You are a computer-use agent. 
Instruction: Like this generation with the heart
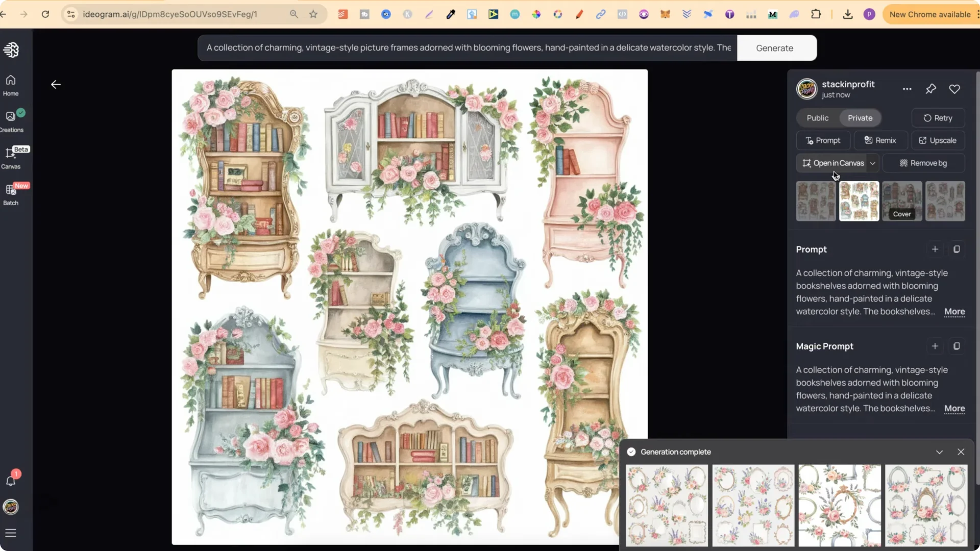pos(954,89)
